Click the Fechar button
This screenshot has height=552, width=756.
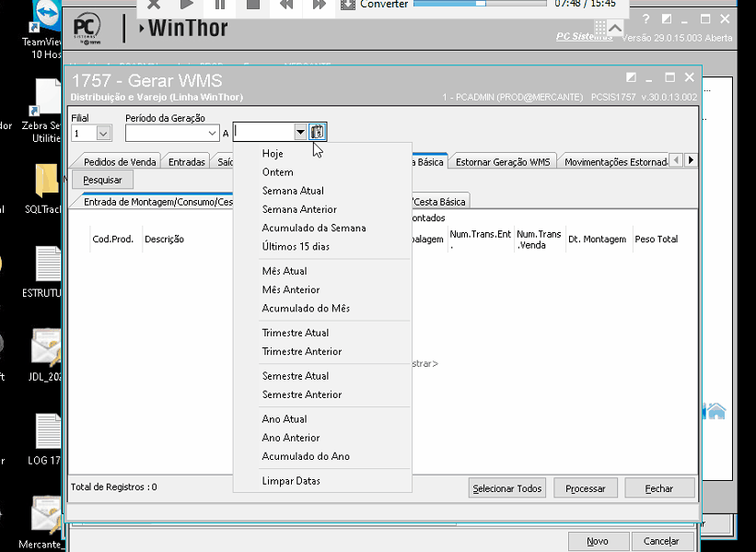tap(659, 488)
